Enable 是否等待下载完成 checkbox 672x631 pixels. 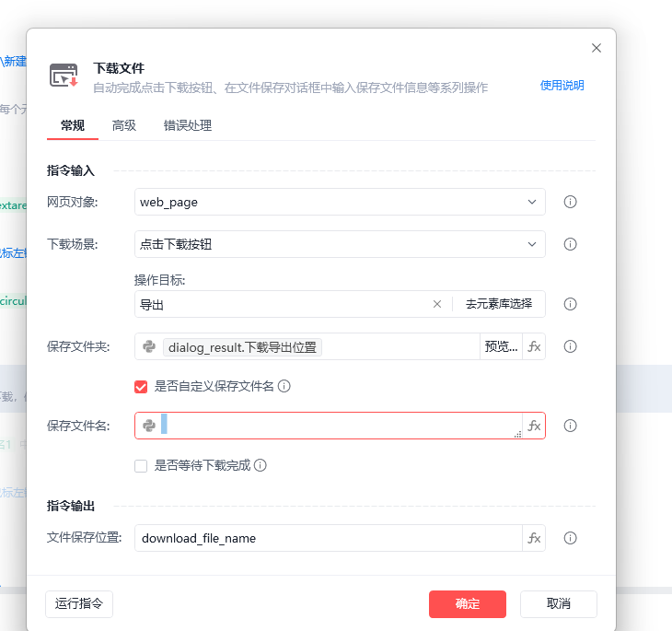coord(141,466)
